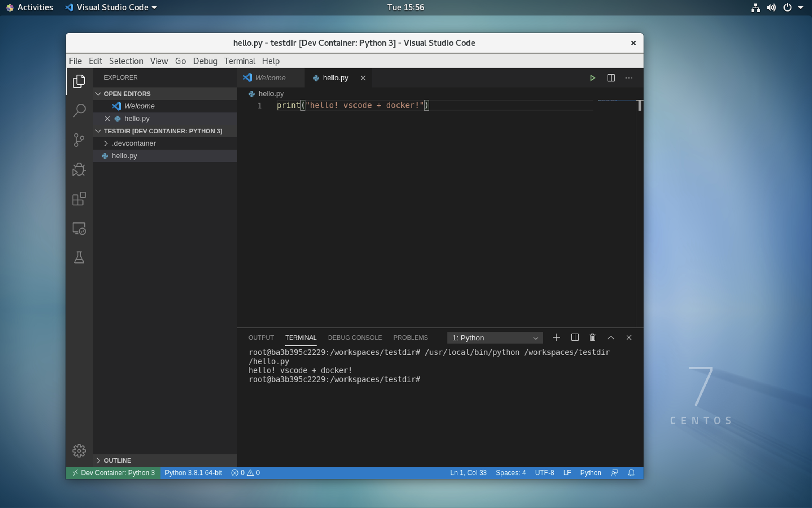Open the Explorer view in activity bar
This screenshot has height=508, width=812.
(79, 81)
